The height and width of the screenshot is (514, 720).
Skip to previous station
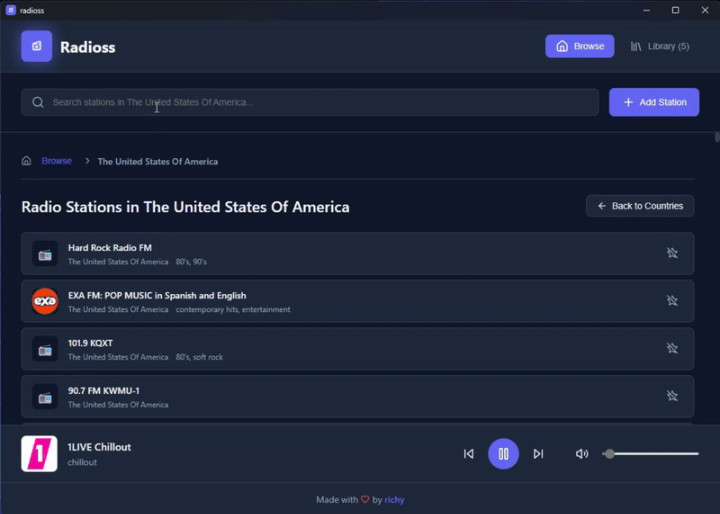pyautogui.click(x=468, y=454)
